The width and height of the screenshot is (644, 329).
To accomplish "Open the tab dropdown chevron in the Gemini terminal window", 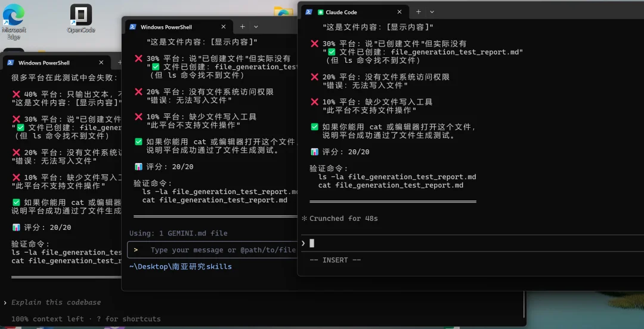I will [x=256, y=27].
